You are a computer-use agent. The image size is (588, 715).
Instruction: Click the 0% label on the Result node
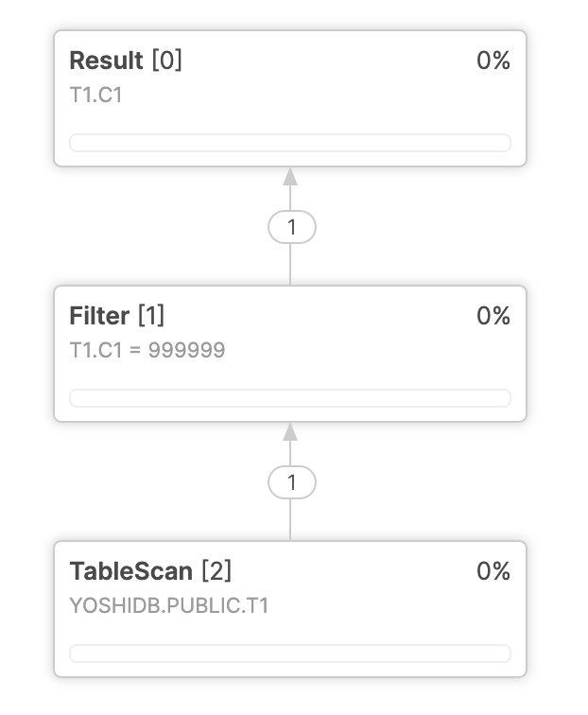click(x=493, y=61)
